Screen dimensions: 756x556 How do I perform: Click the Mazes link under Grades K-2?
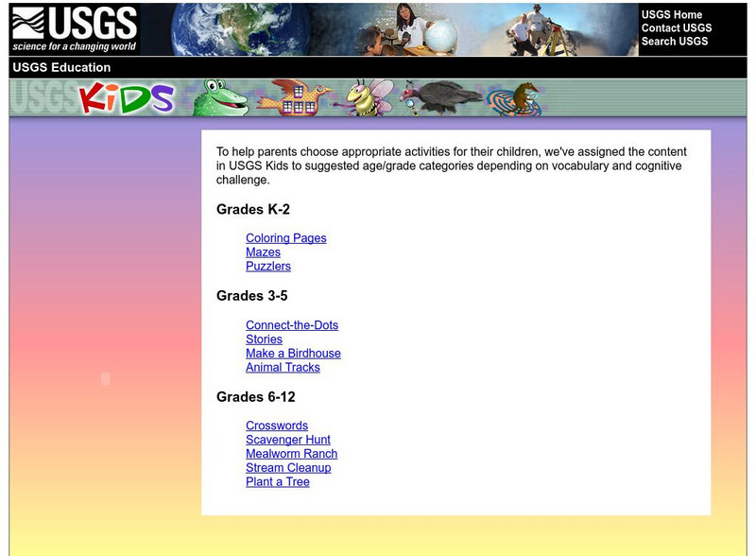[263, 252]
